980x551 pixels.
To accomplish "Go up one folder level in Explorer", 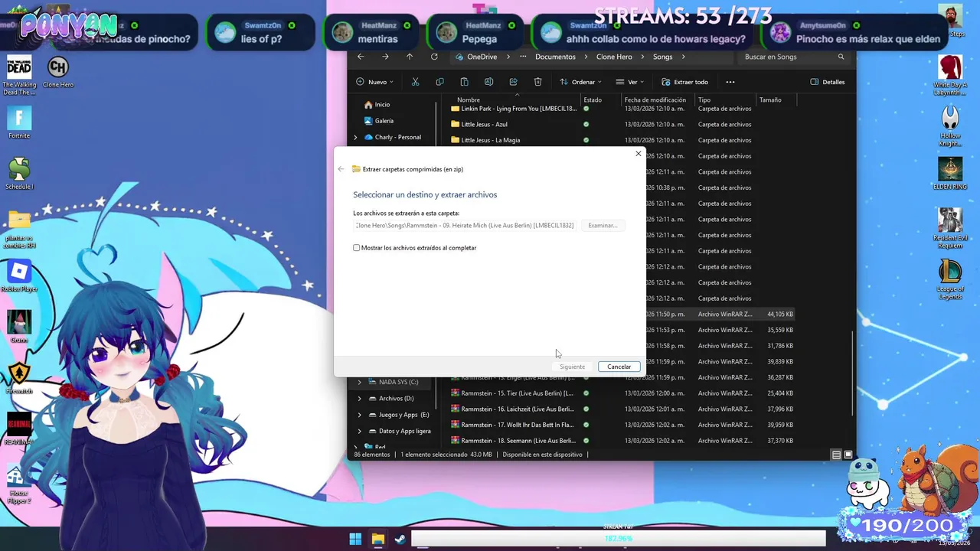I will pos(410,57).
